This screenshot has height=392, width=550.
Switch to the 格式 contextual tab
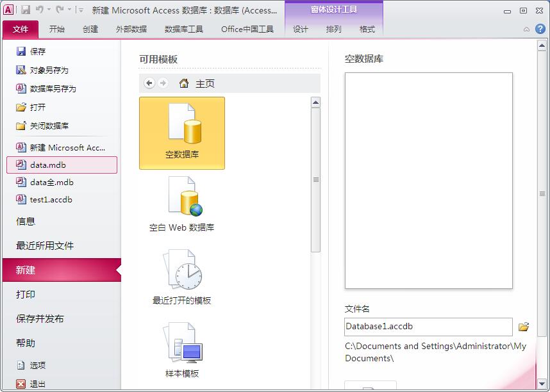(367, 29)
